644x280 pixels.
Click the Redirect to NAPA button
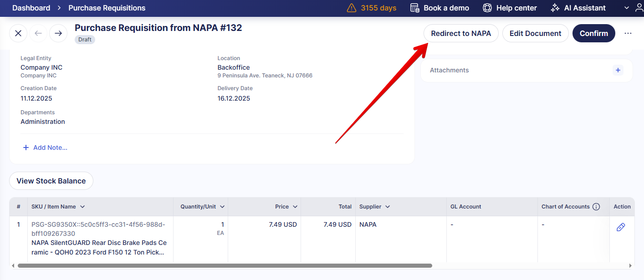(461, 33)
